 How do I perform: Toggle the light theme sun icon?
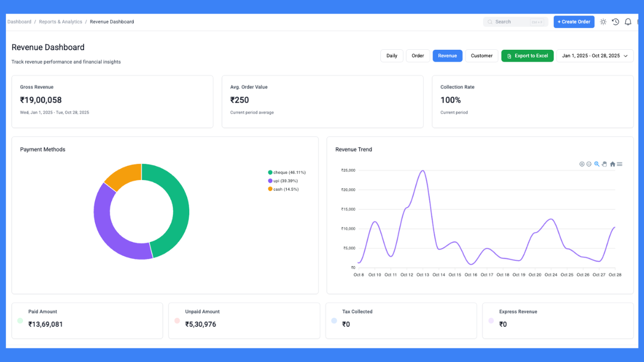click(603, 22)
